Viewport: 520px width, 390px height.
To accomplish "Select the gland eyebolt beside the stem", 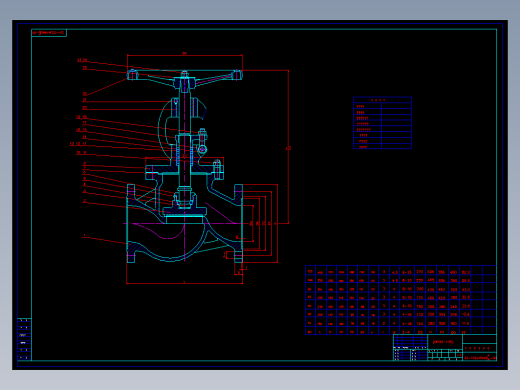I will coord(202,142).
